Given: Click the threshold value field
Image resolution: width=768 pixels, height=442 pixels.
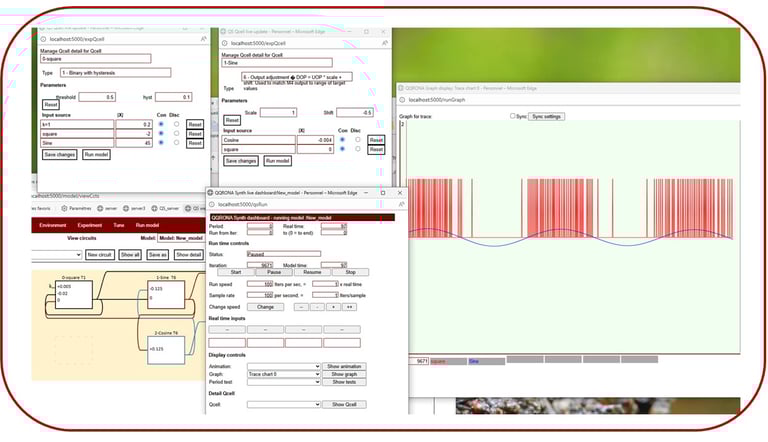Looking at the screenshot, I should point(97,97).
